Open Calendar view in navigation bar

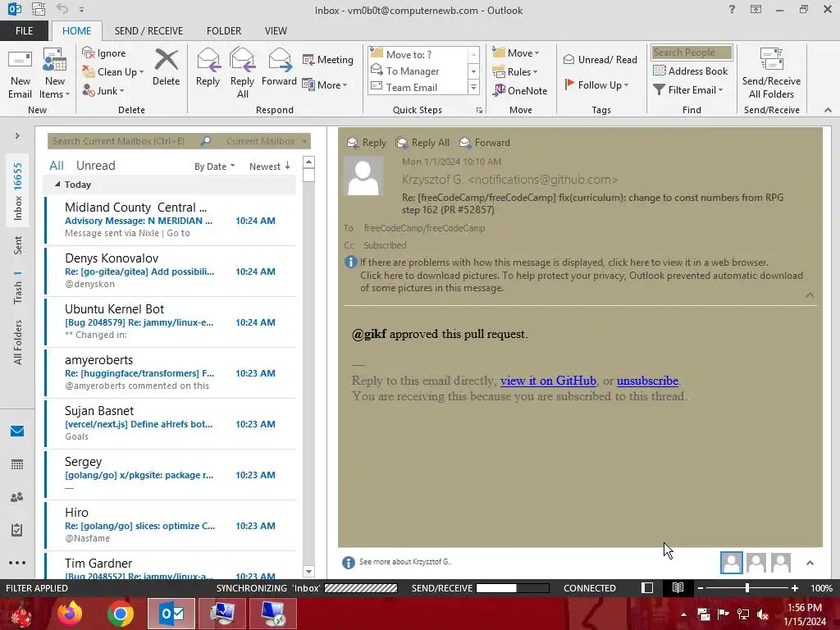tap(17, 464)
